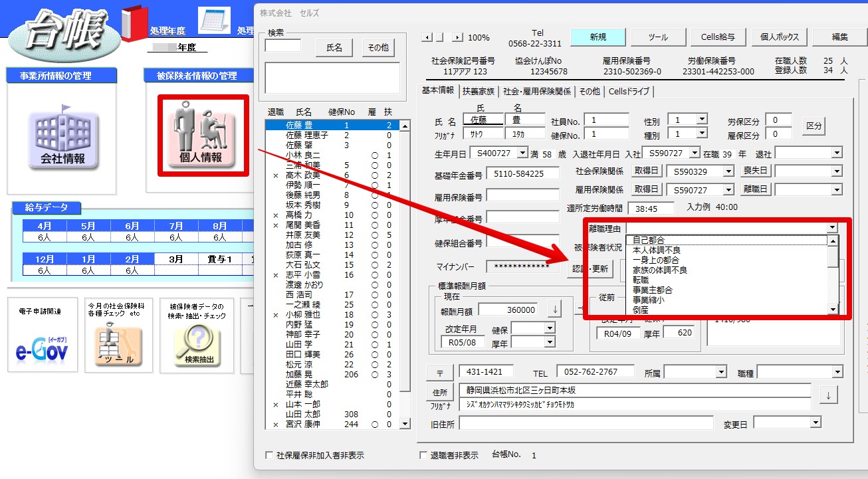Image resolution: width=868 pixels, height=479 pixels.
Task: Expand the 生年月日 S400727 dropdown
Action: tap(522, 153)
